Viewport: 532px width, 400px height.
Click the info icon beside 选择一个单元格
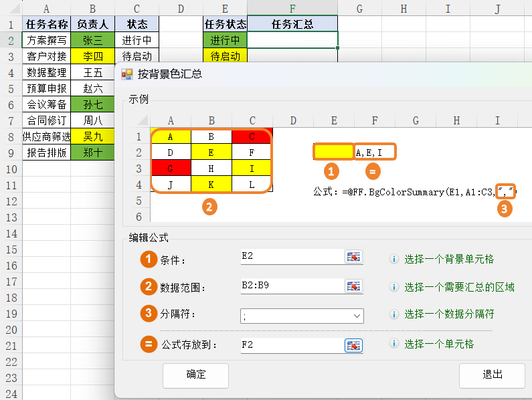(394, 344)
